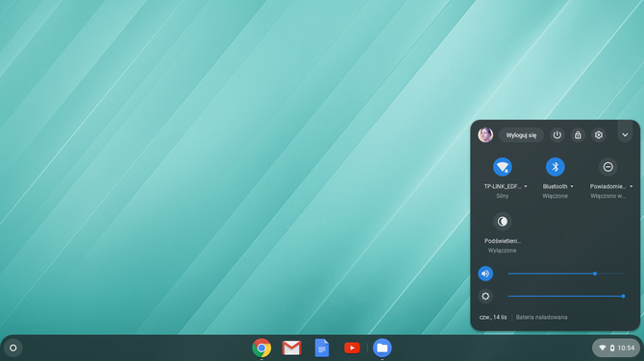
Task: Click the TP-LINK_EDF network label
Action: (x=503, y=186)
